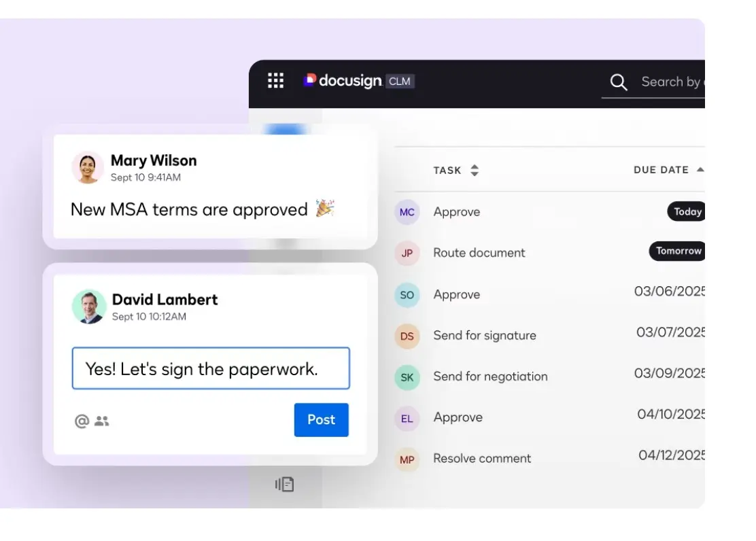756x541 pixels.
Task: Click Mary Wilson's profile photo
Action: click(x=88, y=167)
